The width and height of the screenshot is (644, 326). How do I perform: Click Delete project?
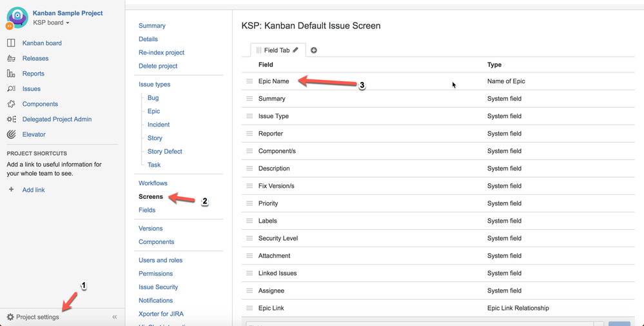click(158, 66)
